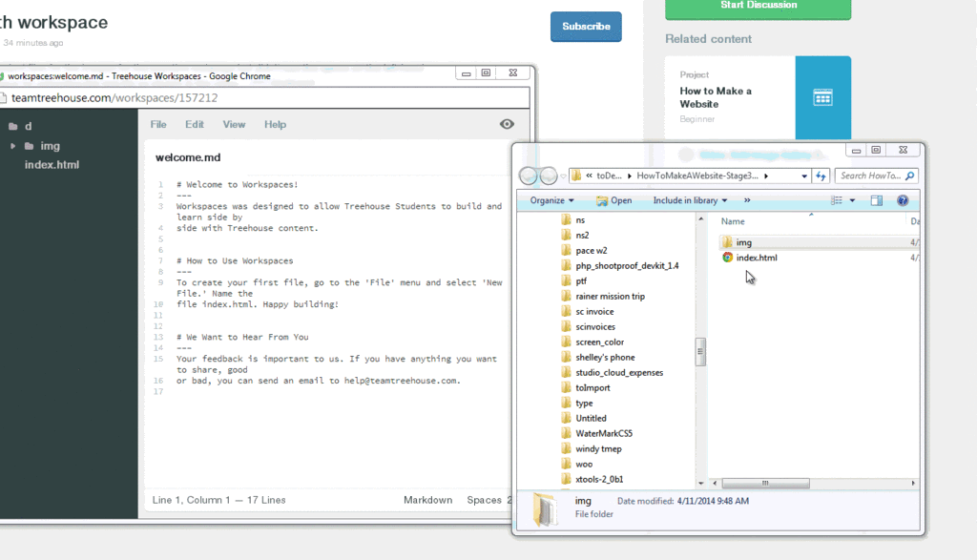The height and width of the screenshot is (560, 977).
Task: Click the refresh icon beside address bar
Action: tap(821, 176)
